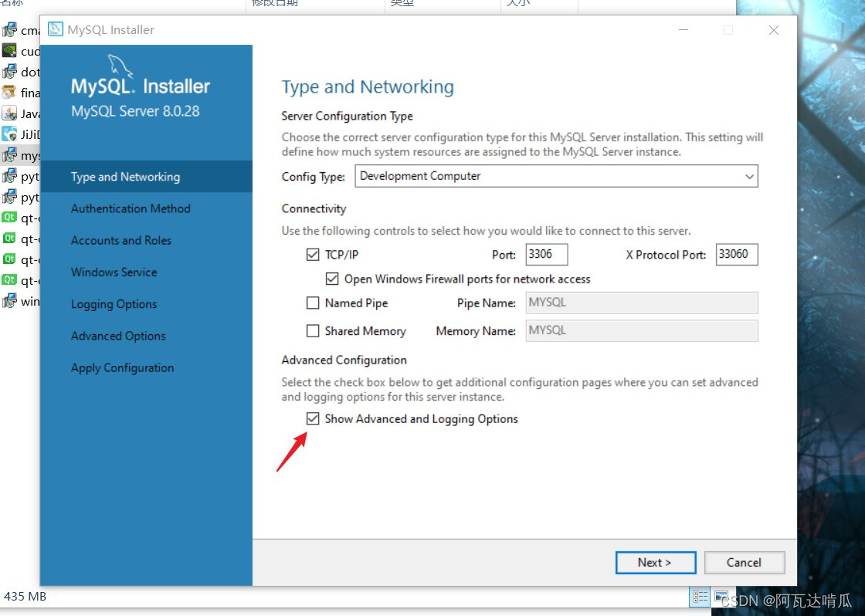The height and width of the screenshot is (616, 865).
Task: Click the Java file icon in Explorer
Action: point(9,113)
